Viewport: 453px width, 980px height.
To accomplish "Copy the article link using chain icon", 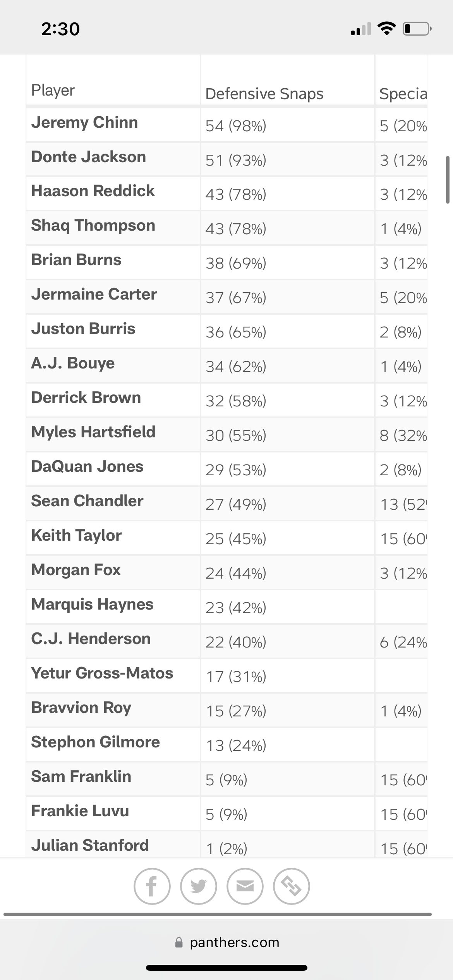I will pyautogui.click(x=291, y=886).
